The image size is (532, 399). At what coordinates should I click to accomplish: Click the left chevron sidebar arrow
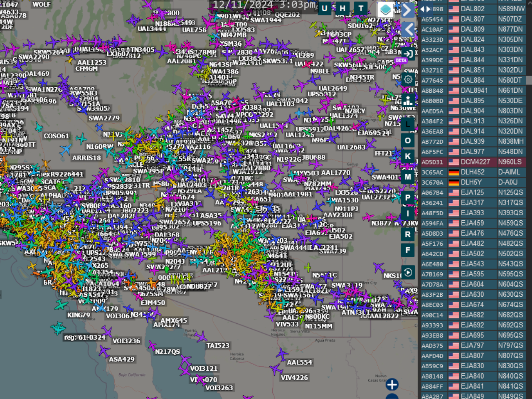click(x=408, y=30)
